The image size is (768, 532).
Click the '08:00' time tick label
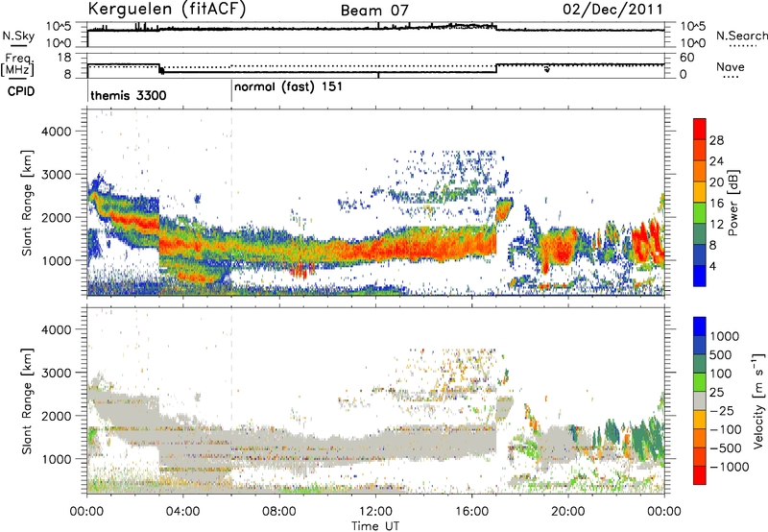click(x=279, y=512)
